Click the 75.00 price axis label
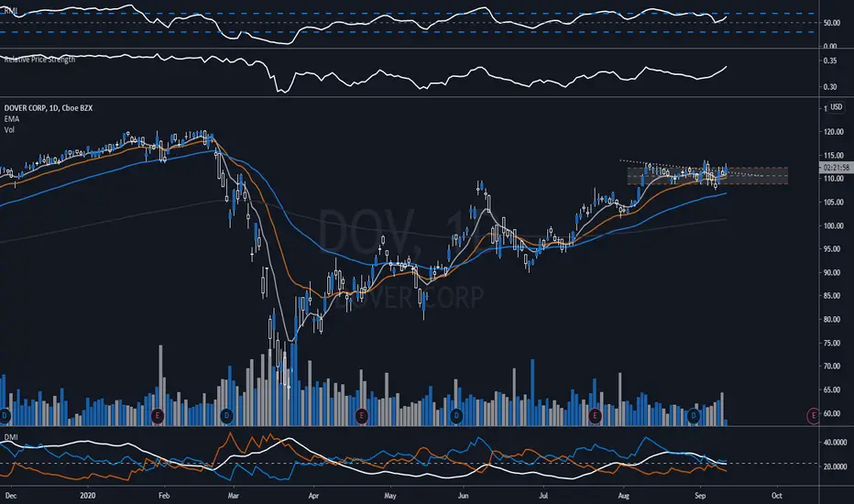The image size is (854, 504). click(x=833, y=344)
